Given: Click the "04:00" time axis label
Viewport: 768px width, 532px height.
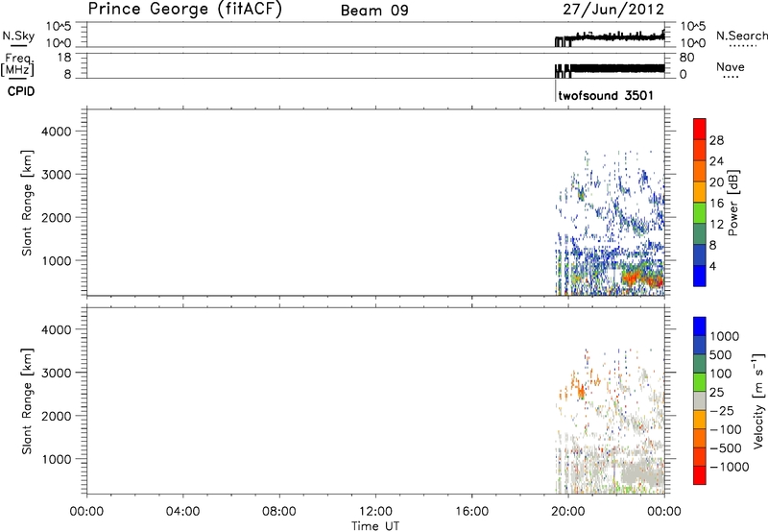Looking at the screenshot, I should pyautogui.click(x=182, y=512).
